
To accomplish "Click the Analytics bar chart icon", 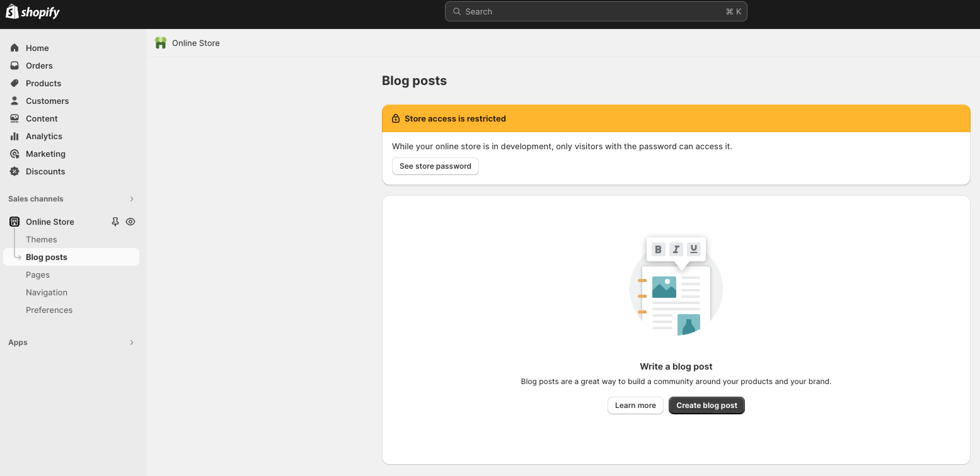I will pos(14,136).
